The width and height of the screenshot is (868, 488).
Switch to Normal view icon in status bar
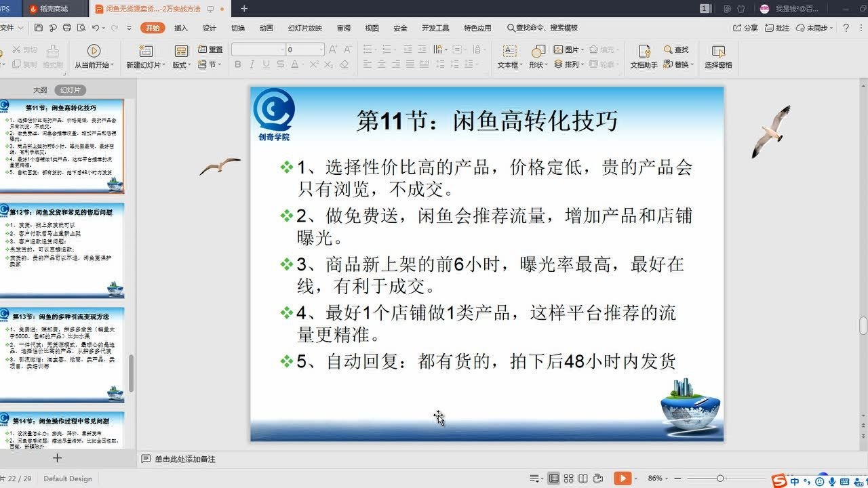click(554, 479)
